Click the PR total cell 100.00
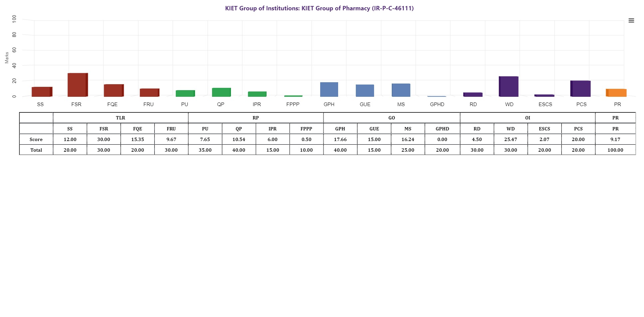 point(615,150)
